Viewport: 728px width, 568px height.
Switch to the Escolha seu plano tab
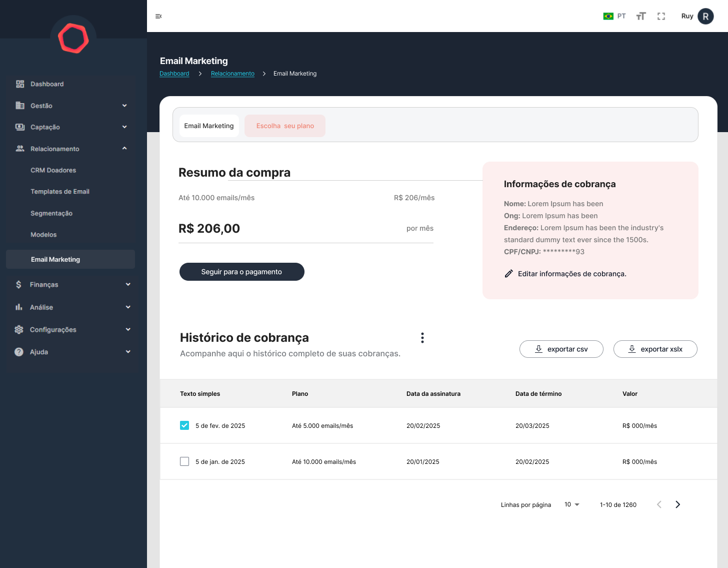[285, 126]
